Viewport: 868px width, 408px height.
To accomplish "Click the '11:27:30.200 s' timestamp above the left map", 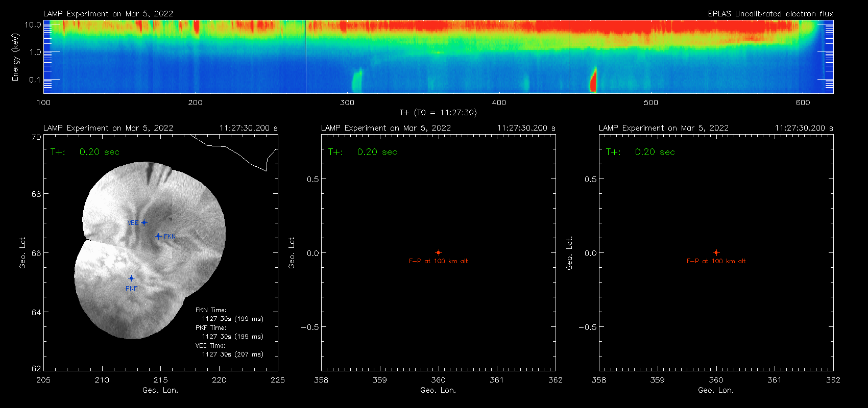I will (249, 128).
